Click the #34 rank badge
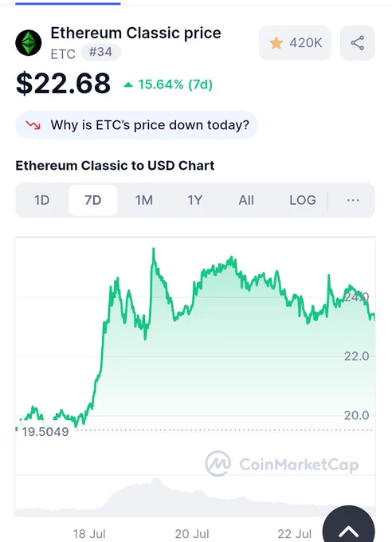 coord(100,52)
